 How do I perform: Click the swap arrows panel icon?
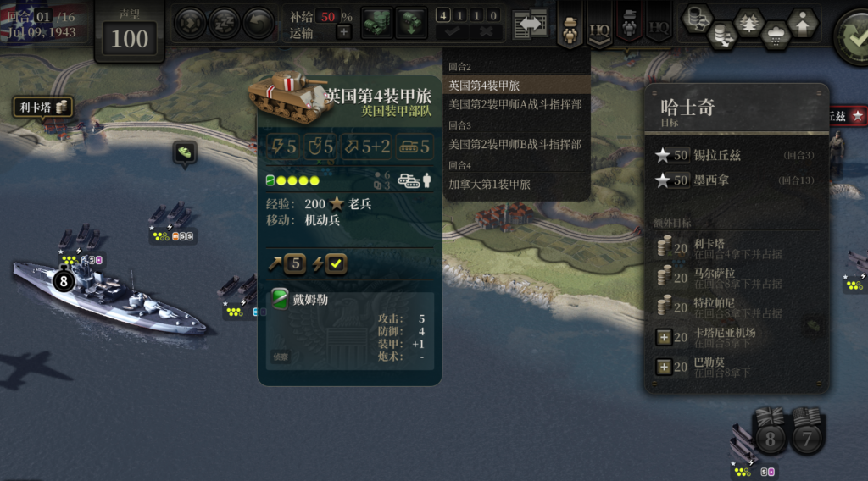tap(531, 25)
